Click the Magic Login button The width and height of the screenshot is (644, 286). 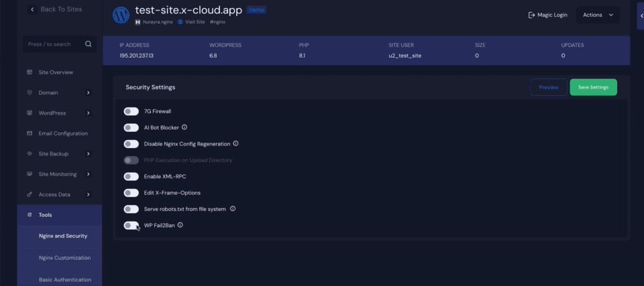click(547, 15)
